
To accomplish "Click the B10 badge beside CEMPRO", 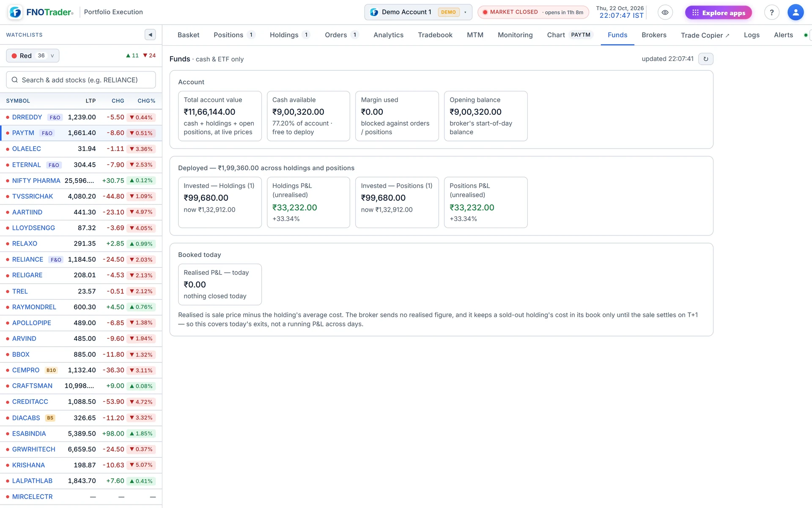I will tap(51, 370).
